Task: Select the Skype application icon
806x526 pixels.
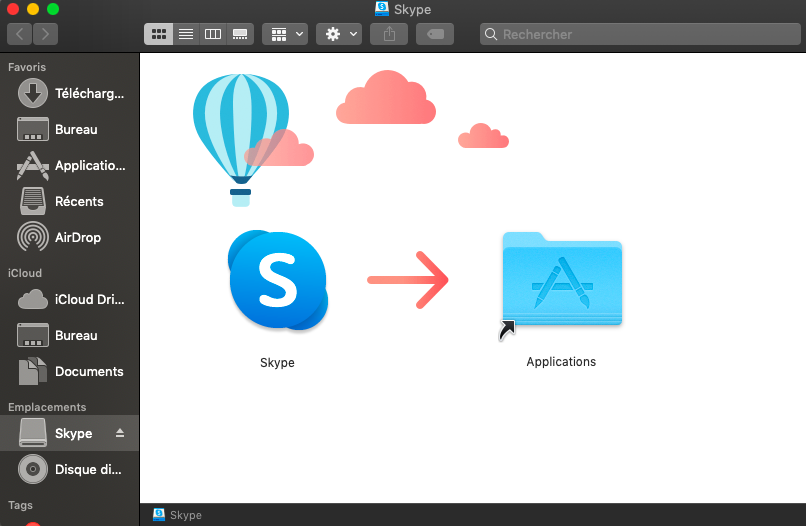Action: [x=278, y=280]
